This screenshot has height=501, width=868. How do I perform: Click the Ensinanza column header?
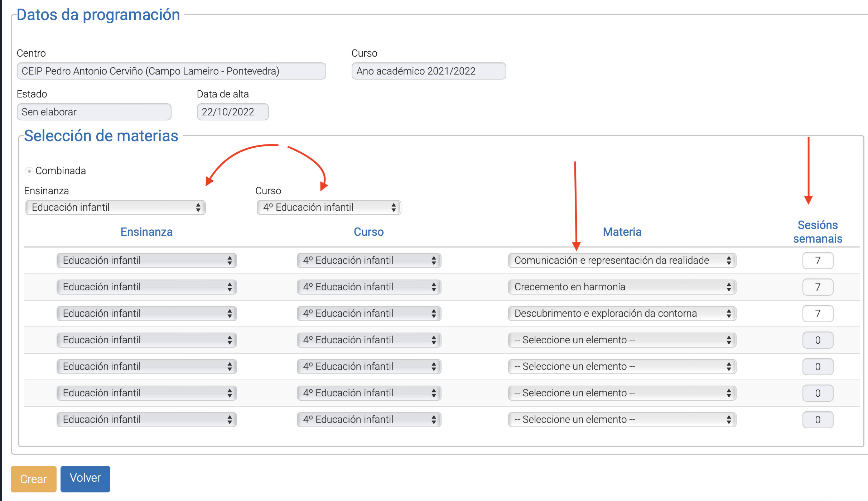pyautogui.click(x=146, y=232)
